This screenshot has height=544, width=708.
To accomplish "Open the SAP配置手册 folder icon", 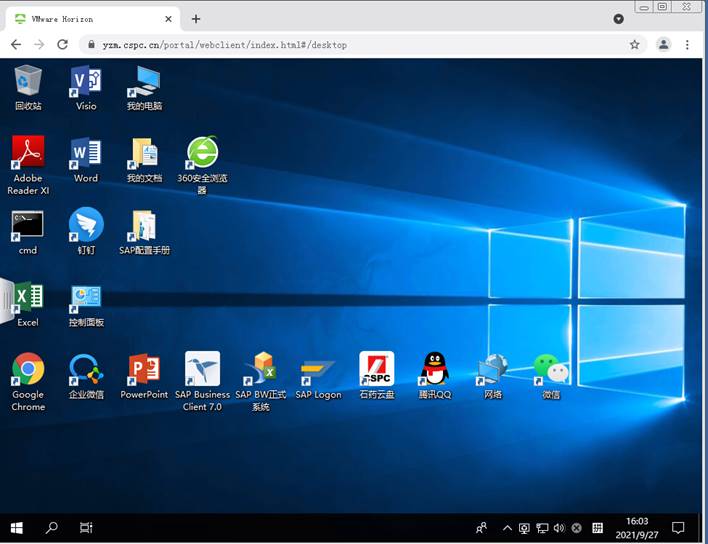I will click(144, 232).
